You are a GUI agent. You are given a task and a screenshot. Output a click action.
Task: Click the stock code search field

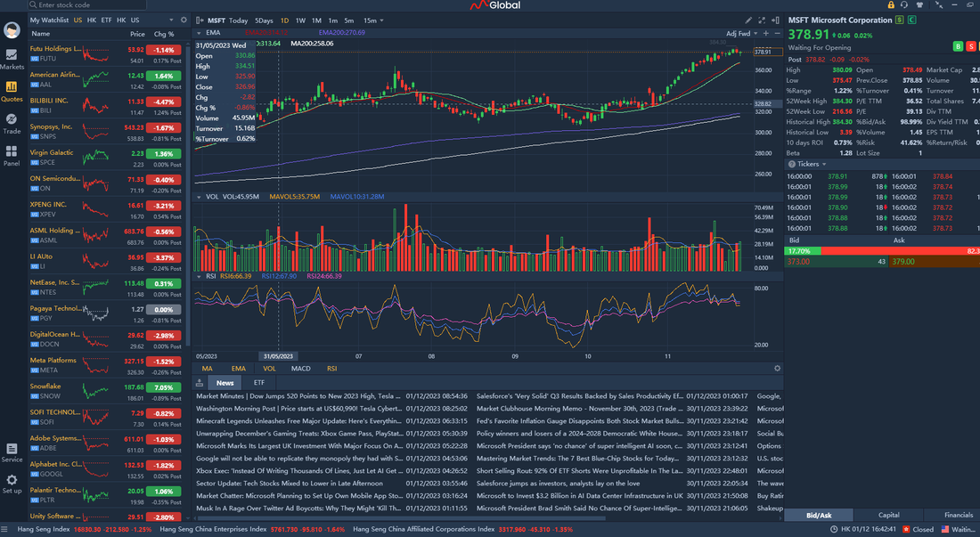[x=87, y=5]
